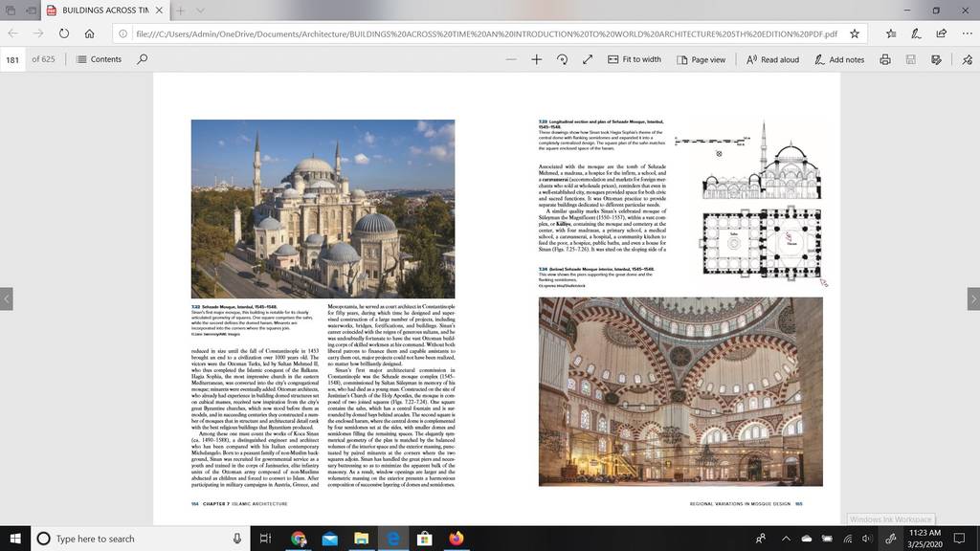Set tabs aside icon
Viewport: 980px width, 551px height.
pos(31,10)
